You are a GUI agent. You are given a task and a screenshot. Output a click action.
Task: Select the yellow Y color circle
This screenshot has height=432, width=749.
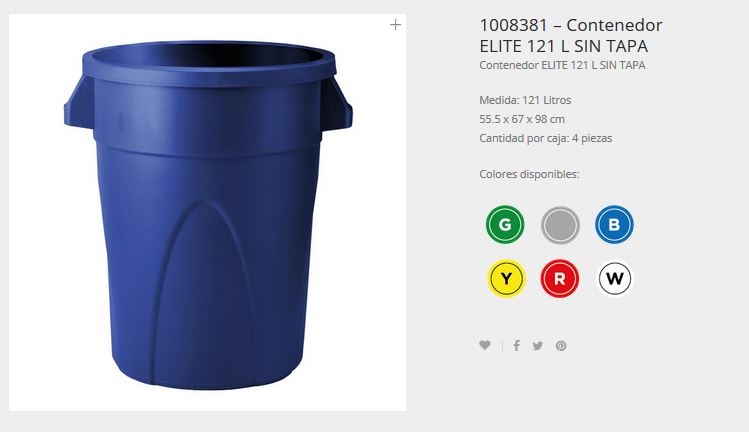click(506, 278)
